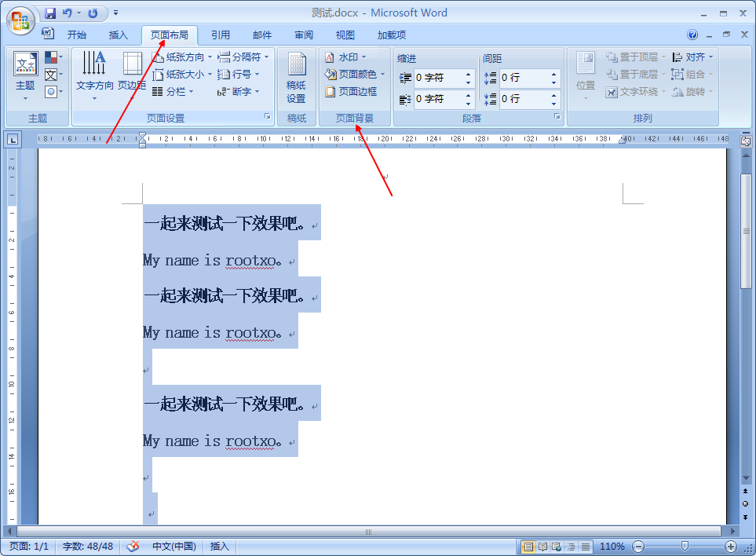The image size is (756, 556).
Task: Click the 页边距 (Margins) icon
Action: point(132,69)
